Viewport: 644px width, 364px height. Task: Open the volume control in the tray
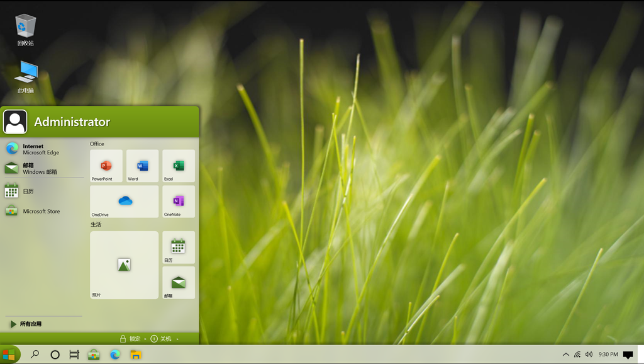[589, 355]
